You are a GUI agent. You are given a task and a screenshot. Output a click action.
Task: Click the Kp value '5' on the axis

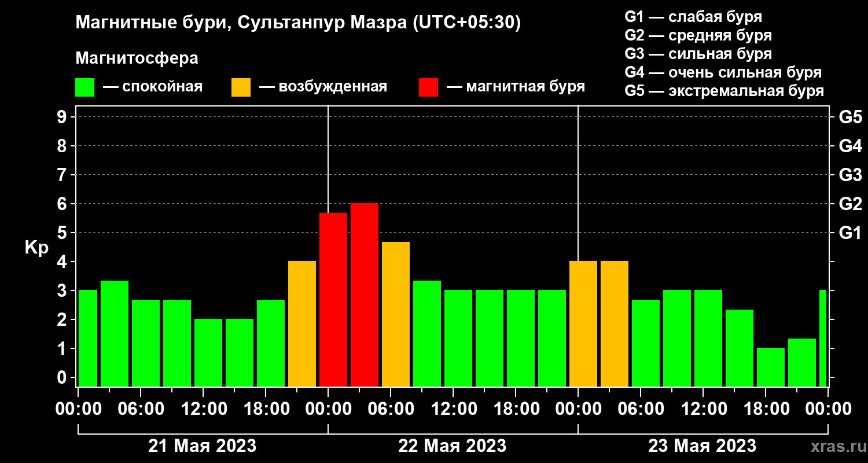(x=63, y=233)
